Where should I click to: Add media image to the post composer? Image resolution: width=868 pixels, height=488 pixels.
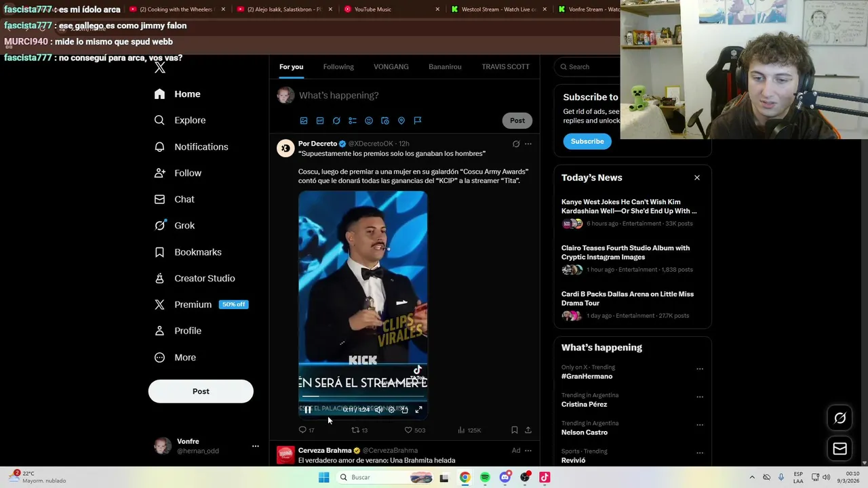[304, 121]
